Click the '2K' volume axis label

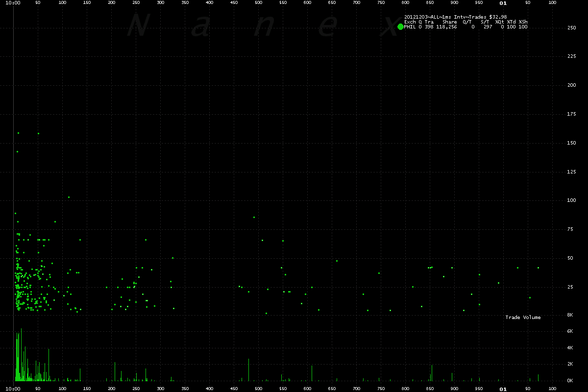570,364
